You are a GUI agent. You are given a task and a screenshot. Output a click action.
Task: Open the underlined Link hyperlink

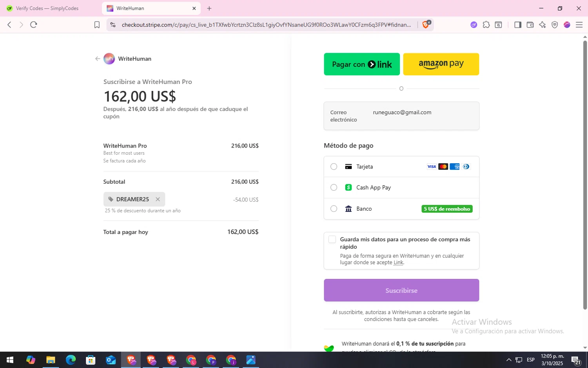pyautogui.click(x=398, y=262)
